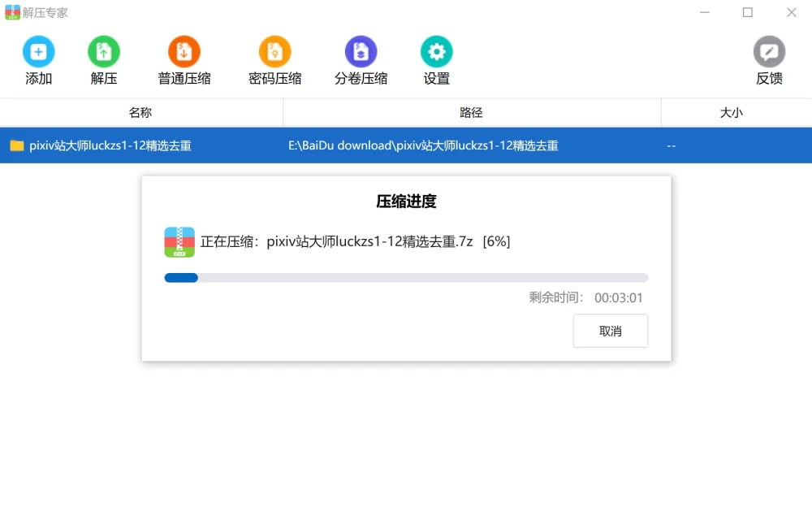The image size is (812, 529).
Task: Click the -- size cell of the row
Action: (672, 146)
